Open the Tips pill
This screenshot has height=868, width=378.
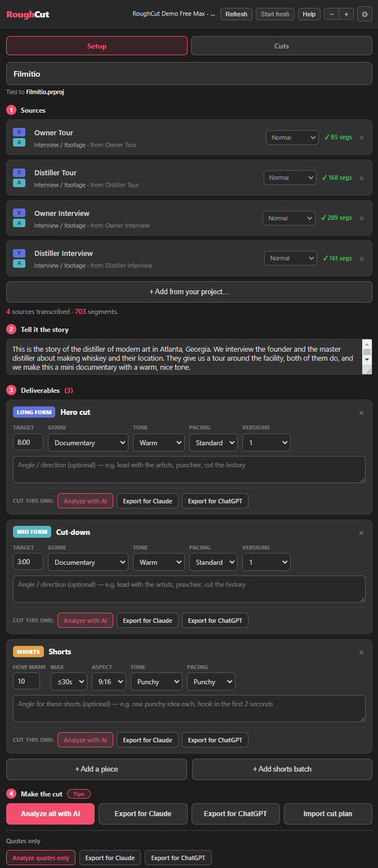(79, 794)
